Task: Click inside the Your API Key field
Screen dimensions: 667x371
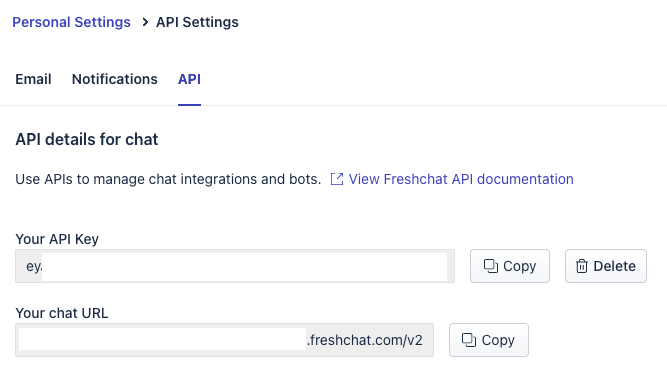Action: click(235, 266)
